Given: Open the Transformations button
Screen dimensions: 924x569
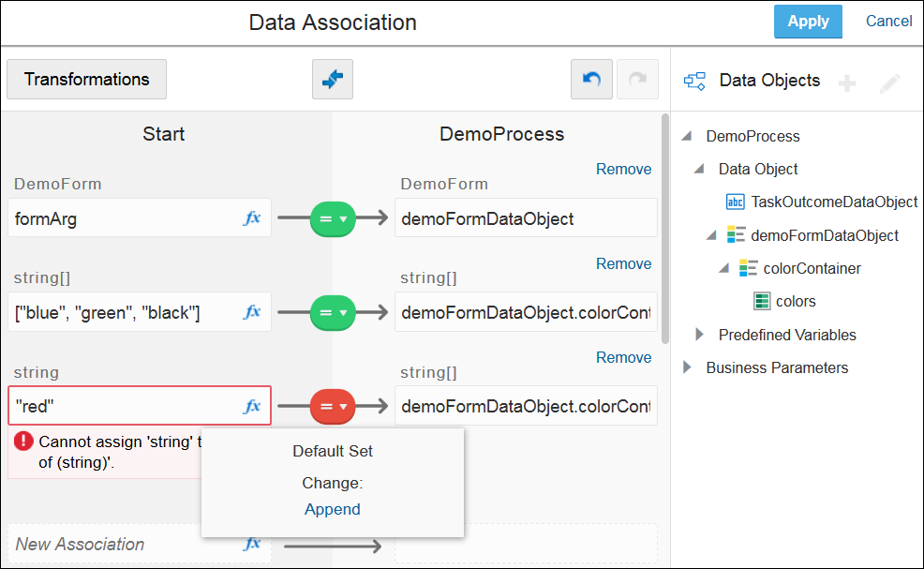Looking at the screenshot, I should 86,80.
